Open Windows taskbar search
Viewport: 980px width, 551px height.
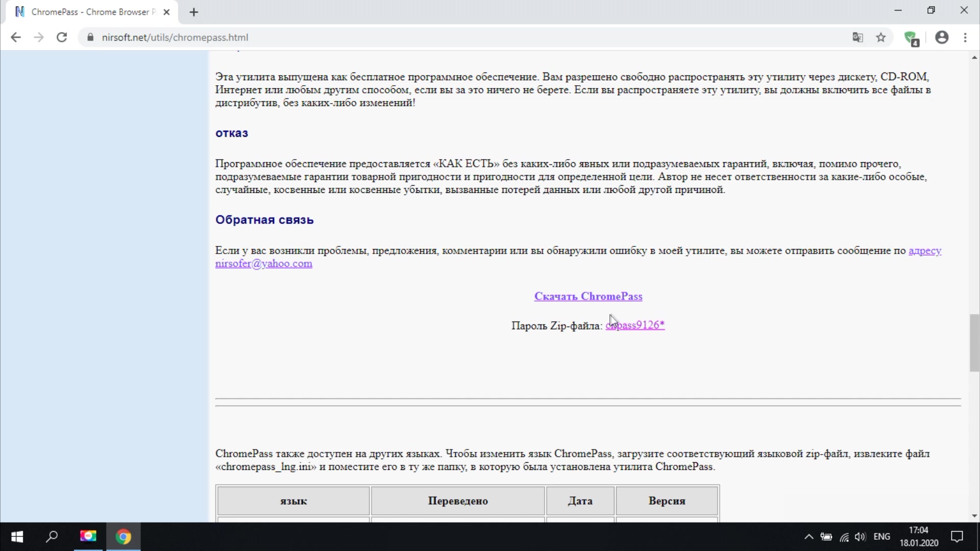pos(52,537)
